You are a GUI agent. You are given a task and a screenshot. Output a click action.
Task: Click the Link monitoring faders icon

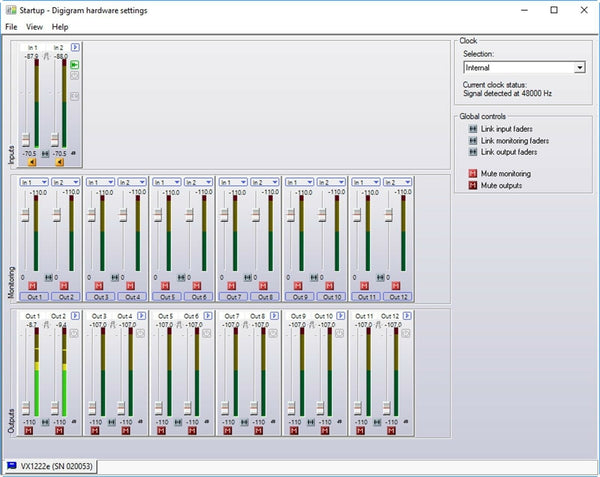point(473,141)
